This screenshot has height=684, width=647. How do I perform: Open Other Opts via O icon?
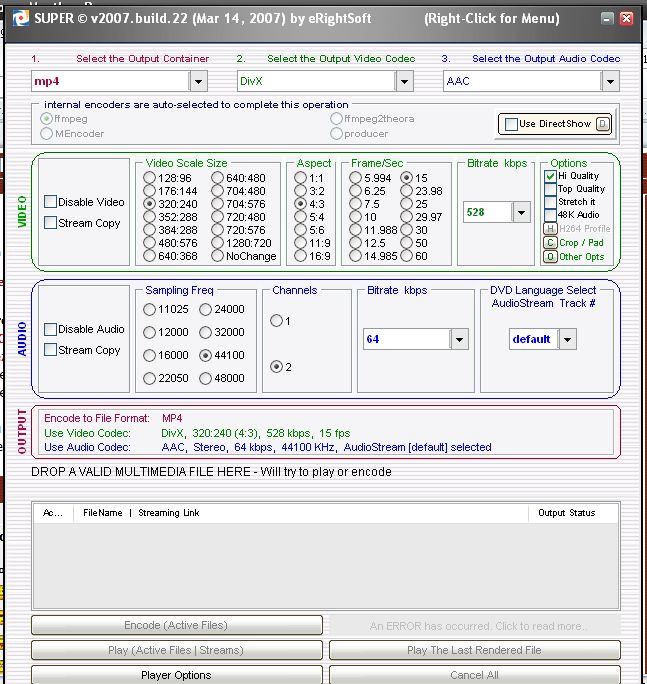click(x=550, y=256)
